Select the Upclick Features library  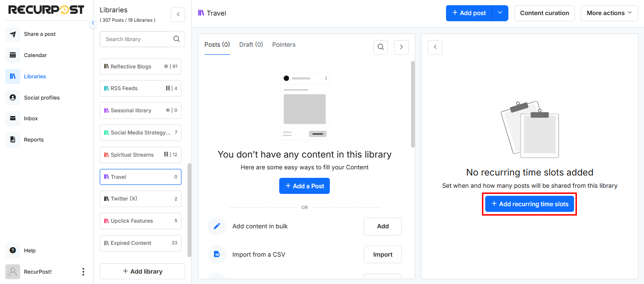click(140, 221)
